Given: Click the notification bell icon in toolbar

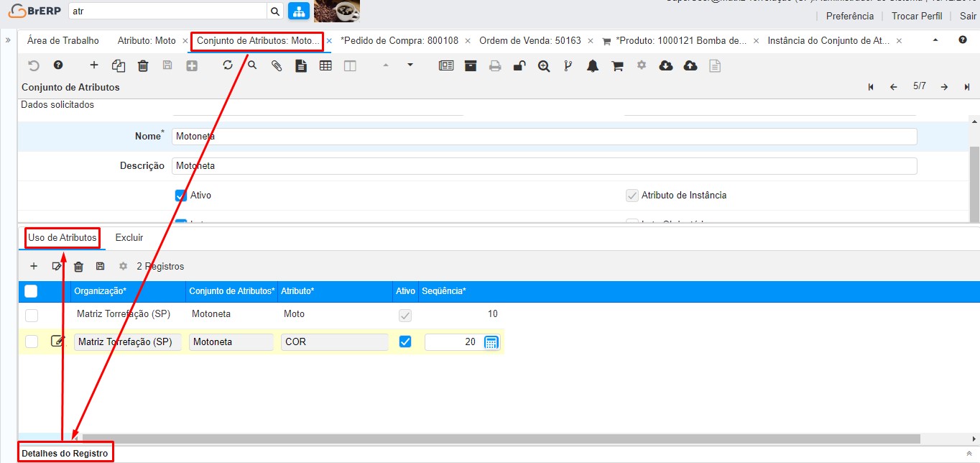Looking at the screenshot, I should 593,66.
